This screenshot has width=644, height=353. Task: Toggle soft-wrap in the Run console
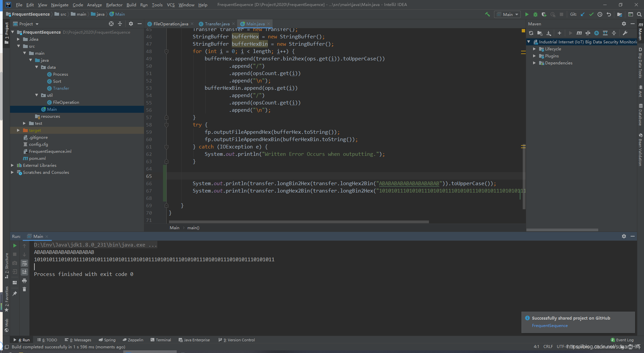(24, 264)
